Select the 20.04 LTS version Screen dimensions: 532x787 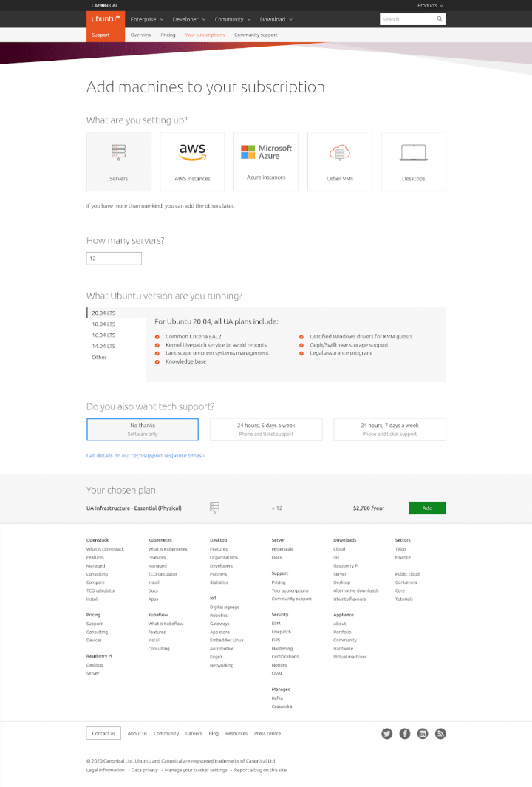pos(103,313)
